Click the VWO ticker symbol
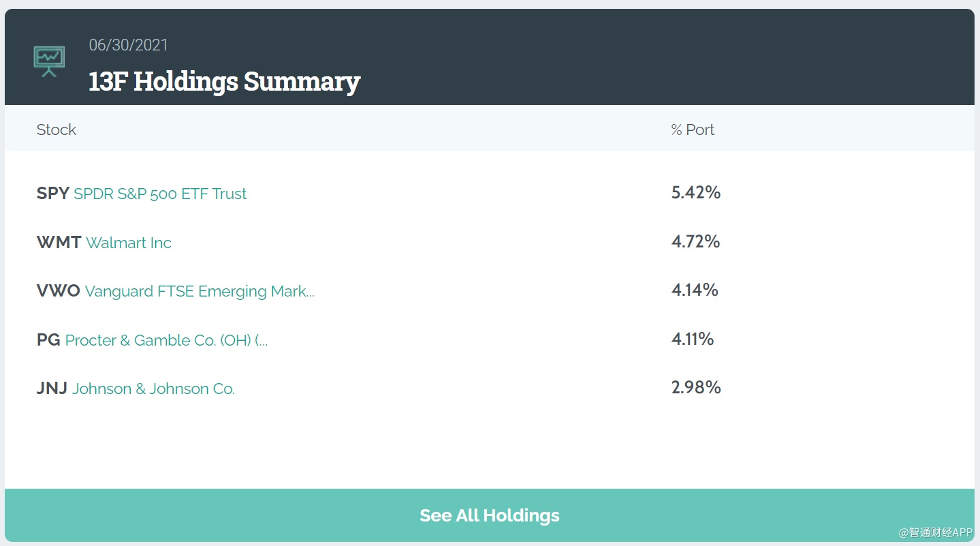This screenshot has width=980, height=546. point(58,291)
